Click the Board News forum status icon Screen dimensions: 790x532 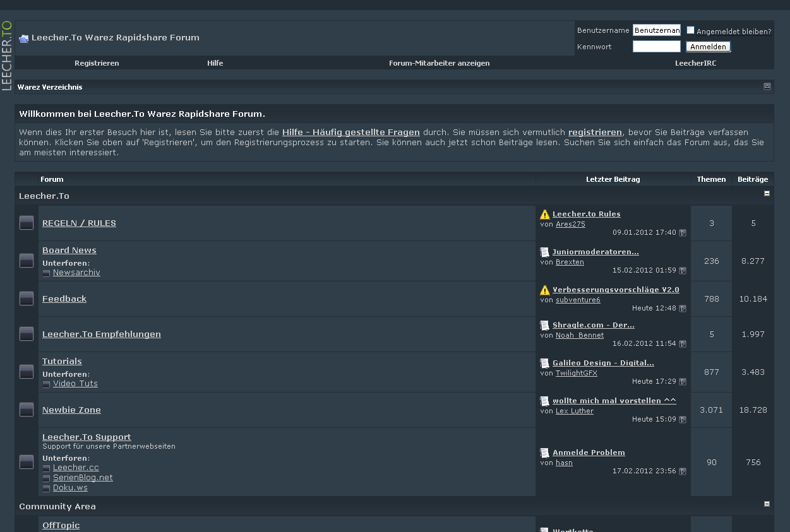click(27, 261)
